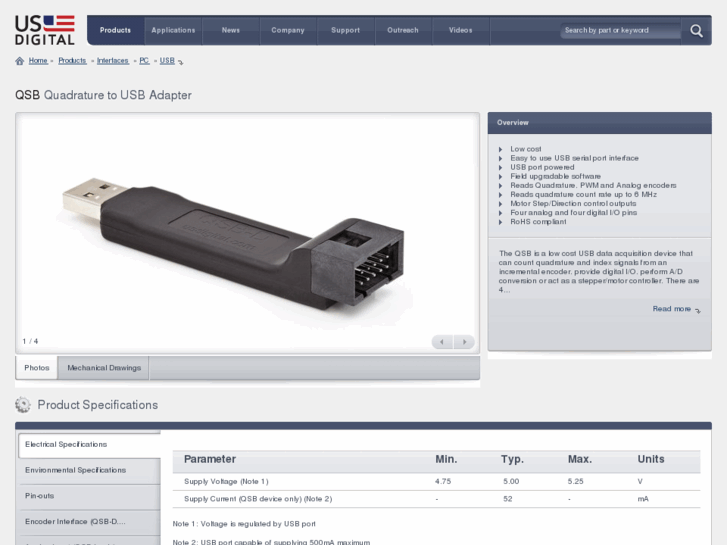Click 'Reads quadrature count rate up to 6 MHz'
Image resolution: width=727 pixels, height=545 pixels.
coord(583,195)
